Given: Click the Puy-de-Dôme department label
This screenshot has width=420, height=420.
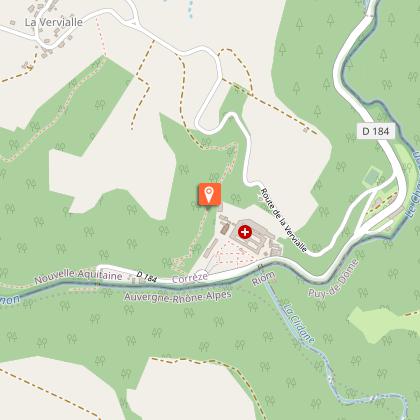Looking at the screenshot, I should click(334, 279).
